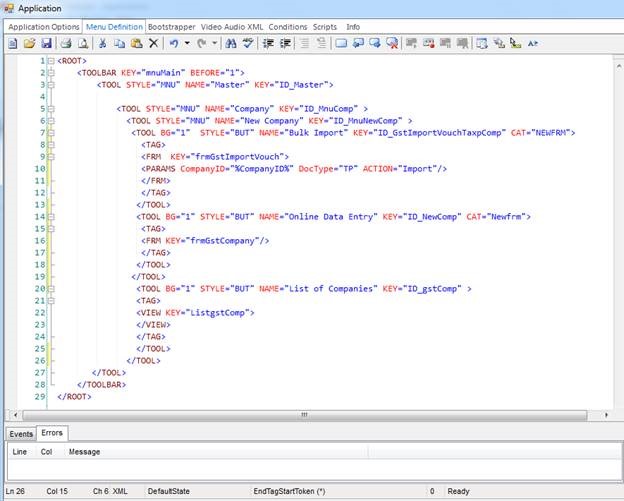
Task: Collapse the TOOLBAR node on line 2
Action: click(x=51, y=73)
